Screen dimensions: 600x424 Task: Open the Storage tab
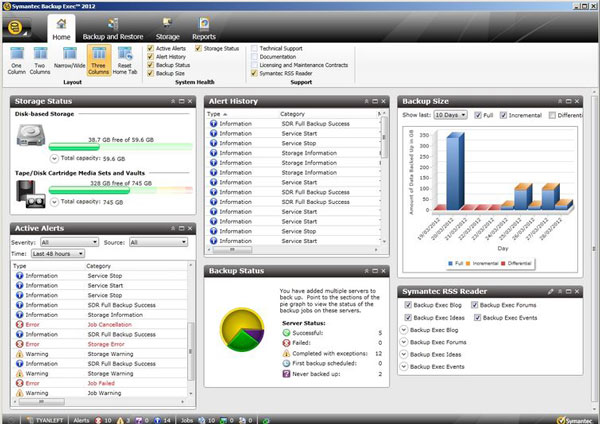coord(168,29)
